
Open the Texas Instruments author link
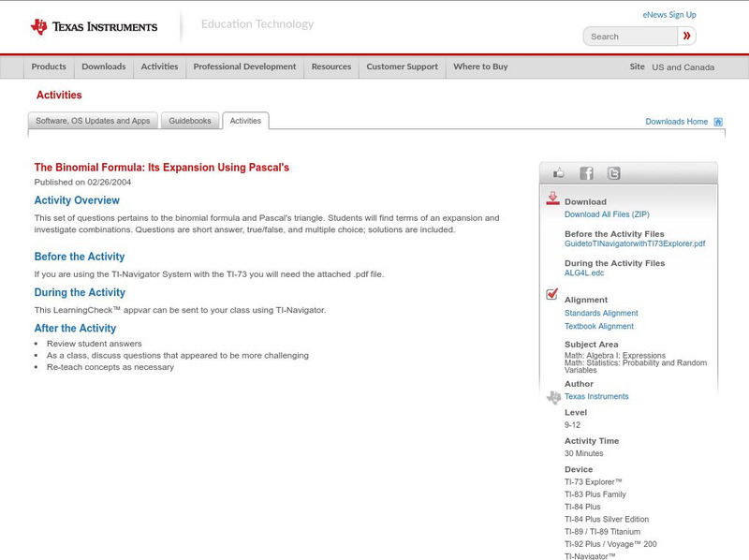click(596, 396)
